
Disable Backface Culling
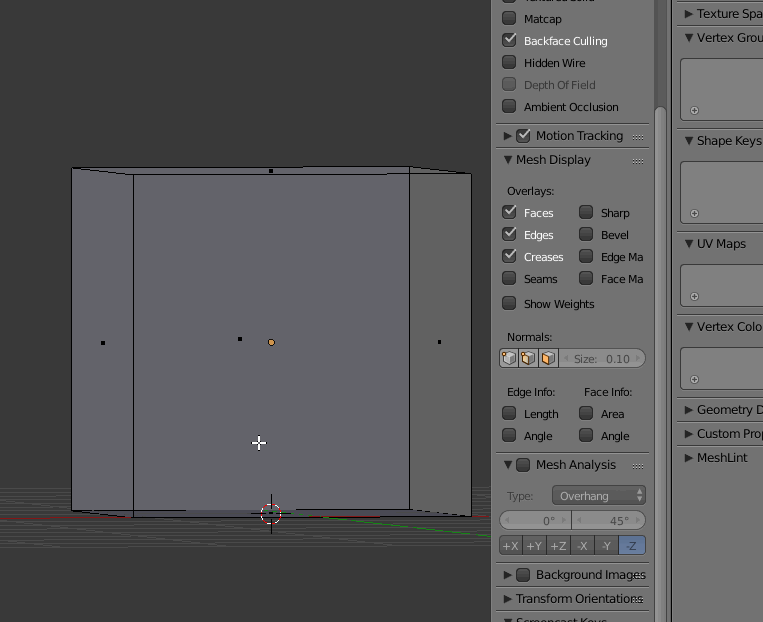509,40
